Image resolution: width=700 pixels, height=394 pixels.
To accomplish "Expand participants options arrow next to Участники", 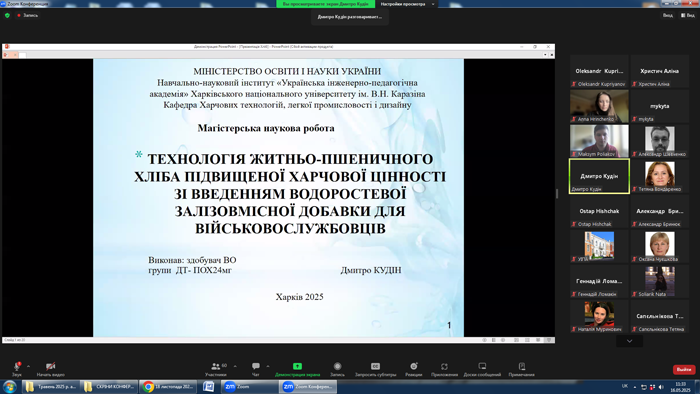I will (235, 366).
